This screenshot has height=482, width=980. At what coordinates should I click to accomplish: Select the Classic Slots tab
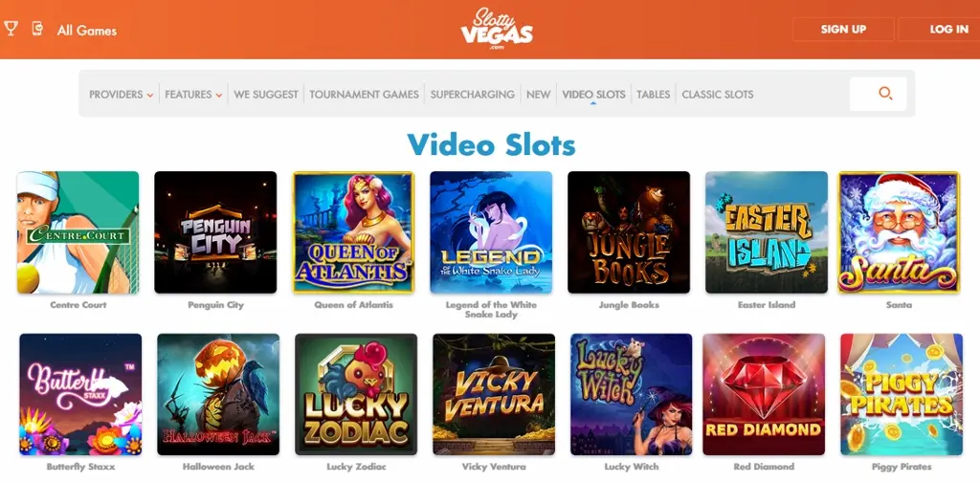[x=718, y=95]
